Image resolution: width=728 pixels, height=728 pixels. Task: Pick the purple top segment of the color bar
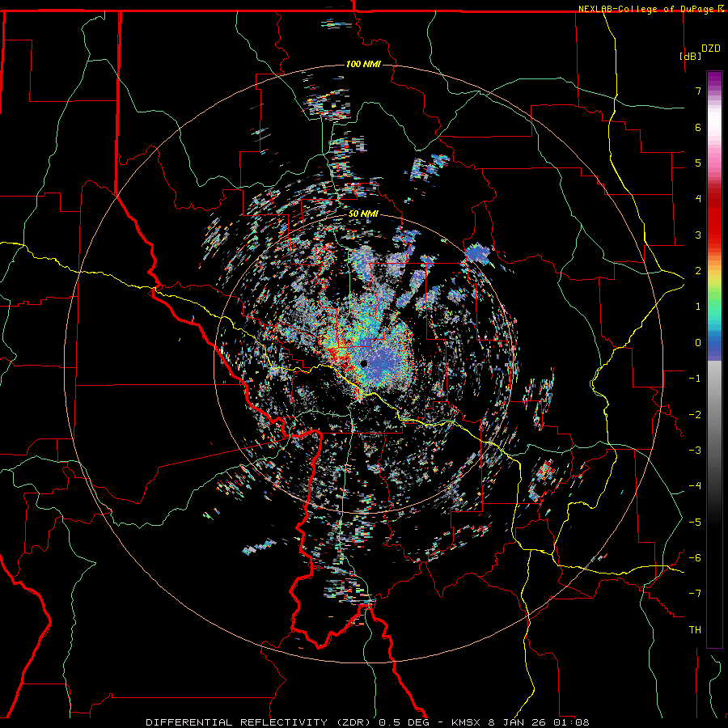point(714,80)
